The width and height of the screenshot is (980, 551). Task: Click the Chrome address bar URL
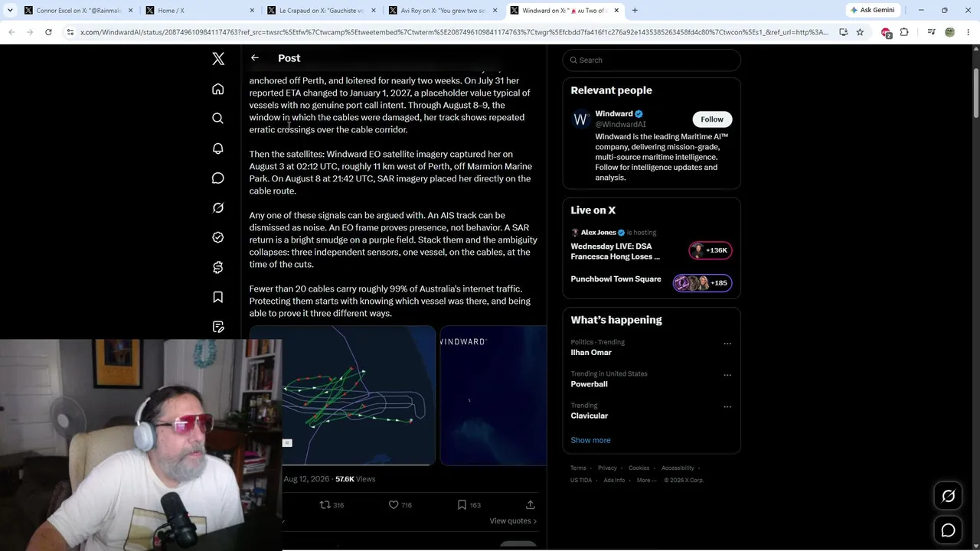coord(454,32)
